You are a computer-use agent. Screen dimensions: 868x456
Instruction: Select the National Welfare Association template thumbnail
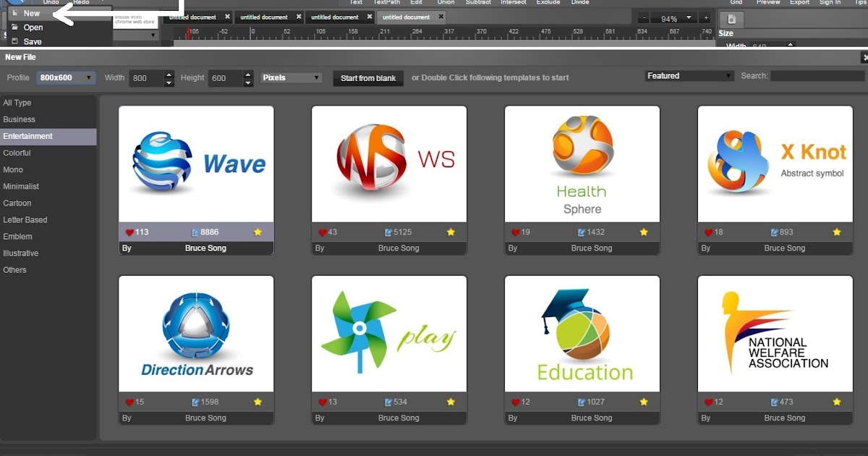(x=775, y=334)
